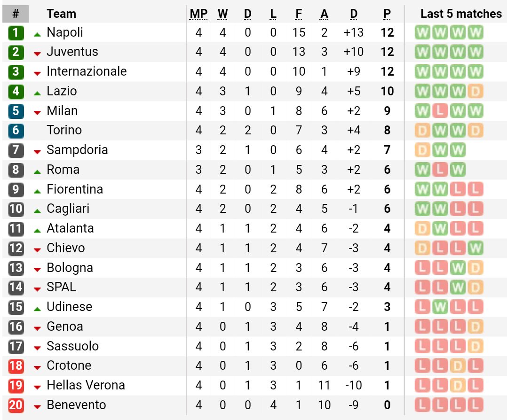507x420 pixels.
Task: Click Napoli's green rank 1 badge
Action: (x=16, y=32)
